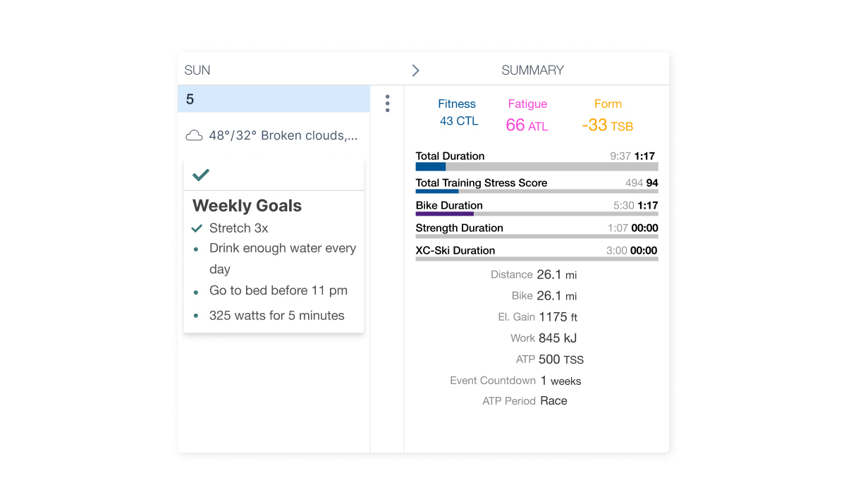Mark 'Drink enough water every day' complete
The width and height of the screenshot is (846, 504).
(x=197, y=248)
